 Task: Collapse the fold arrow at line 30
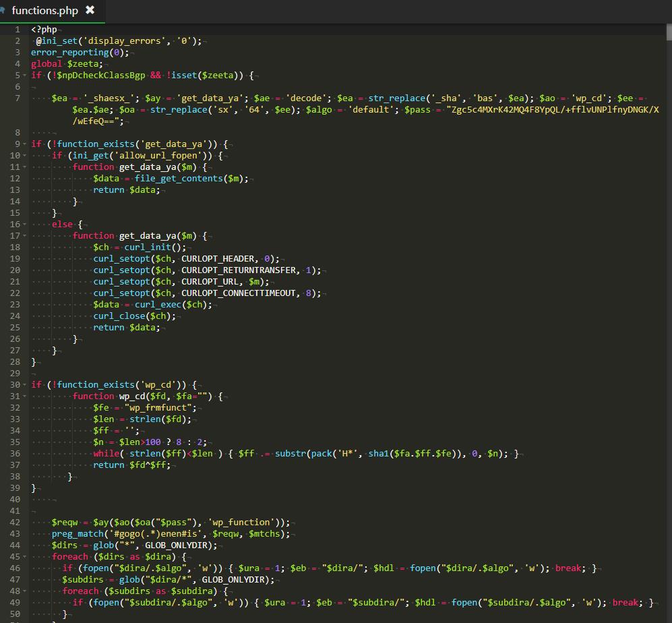pyautogui.click(x=24, y=384)
